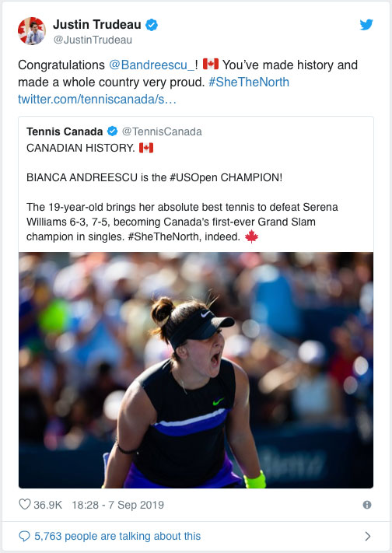Viewport: 392px width, 553px height.
Task: Open Justin Trudeau's profile avatar
Action: tap(32, 31)
